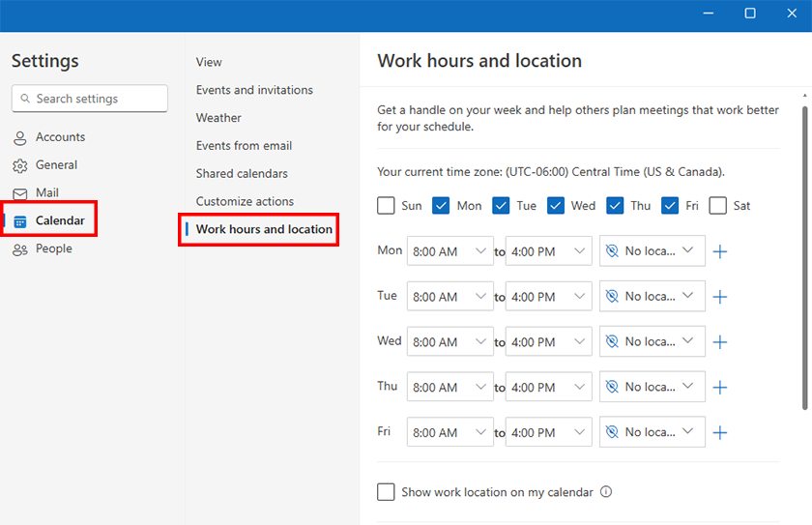Screen dimensions: 812x525
Task: Select Events and invitations menu item
Action: click(x=254, y=90)
